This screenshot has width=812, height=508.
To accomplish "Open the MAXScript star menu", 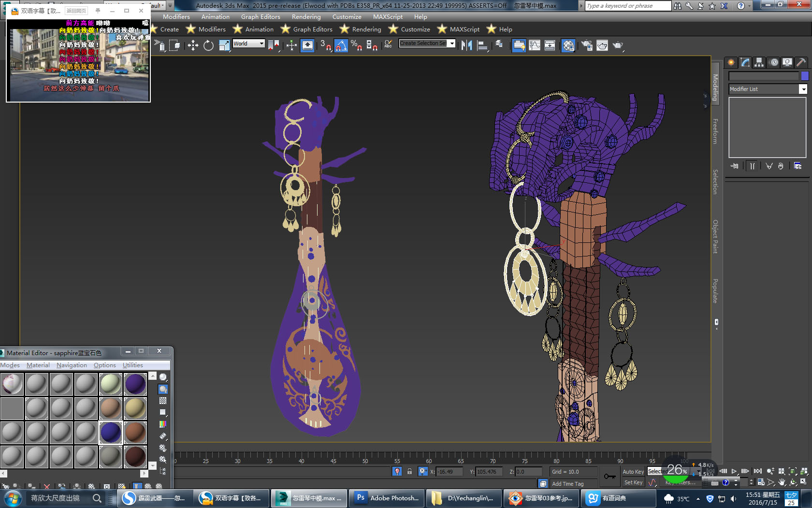I will coord(458,29).
